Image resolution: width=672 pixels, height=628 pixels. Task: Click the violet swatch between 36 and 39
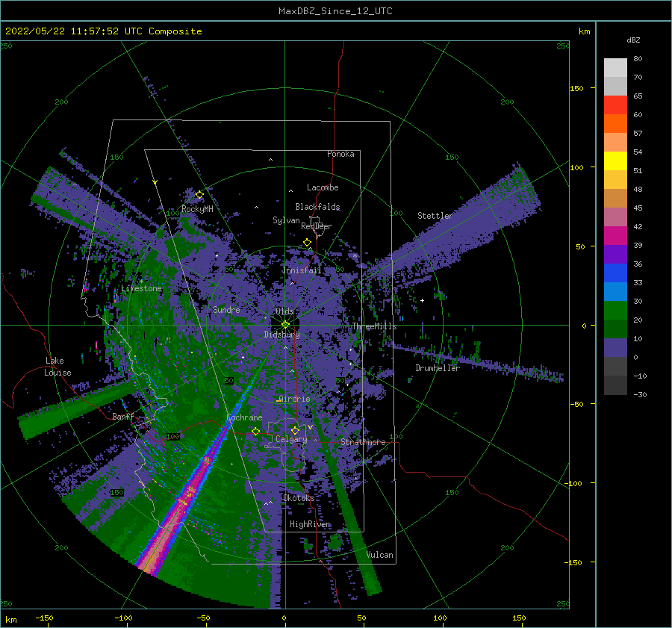(x=615, y=255)
